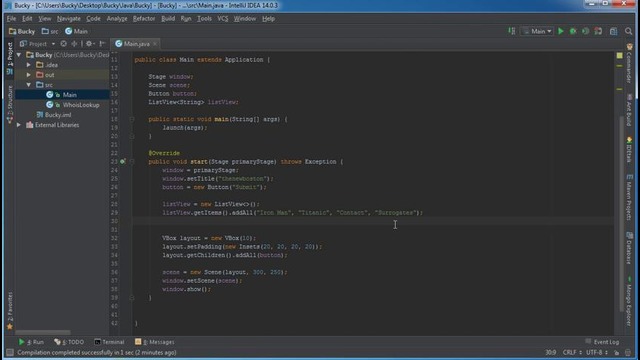Open the Mongo Explorer side tool window
The image size is (640, 360).
(629, 301)
